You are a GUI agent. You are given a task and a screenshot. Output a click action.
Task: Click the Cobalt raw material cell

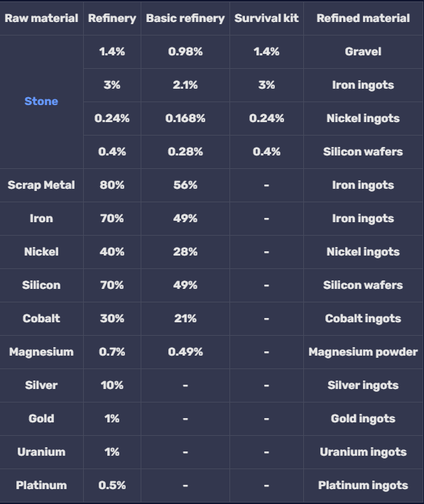pyautogui.click(x=41, y=319)
